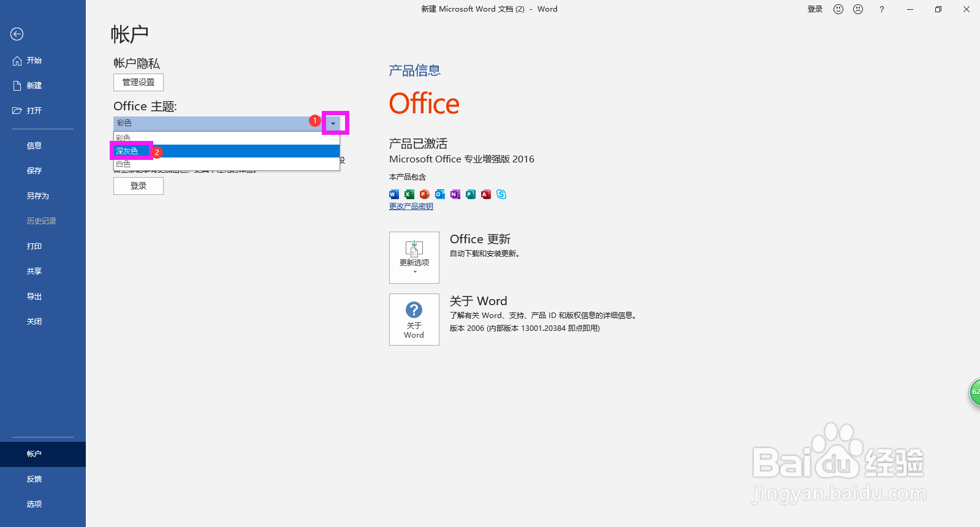This screenshot has height=527, width=980.
Task: Click the 关于 Word button
Action: tap(414, 319)
